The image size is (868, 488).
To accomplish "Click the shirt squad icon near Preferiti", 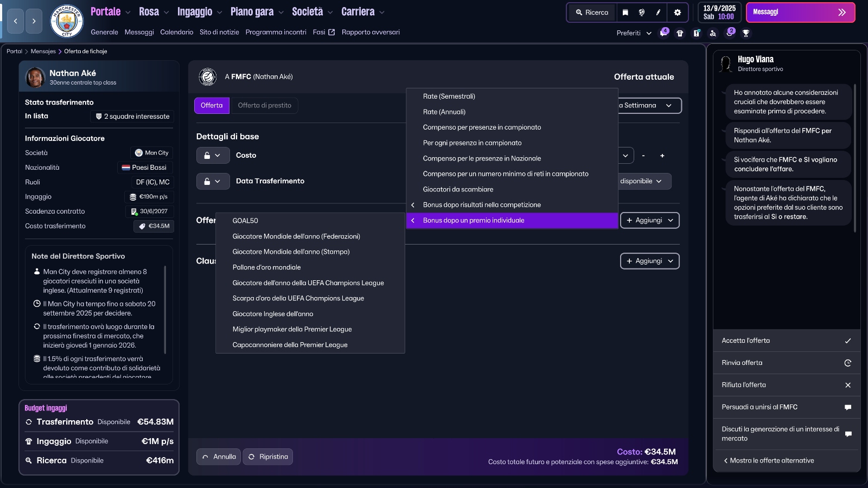I will click(680, 33).
